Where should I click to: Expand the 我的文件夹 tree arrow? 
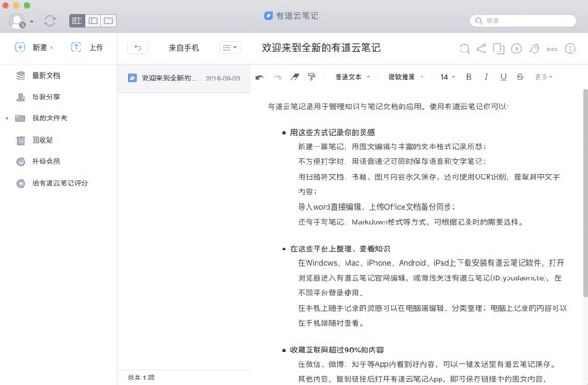click(7, 118)
